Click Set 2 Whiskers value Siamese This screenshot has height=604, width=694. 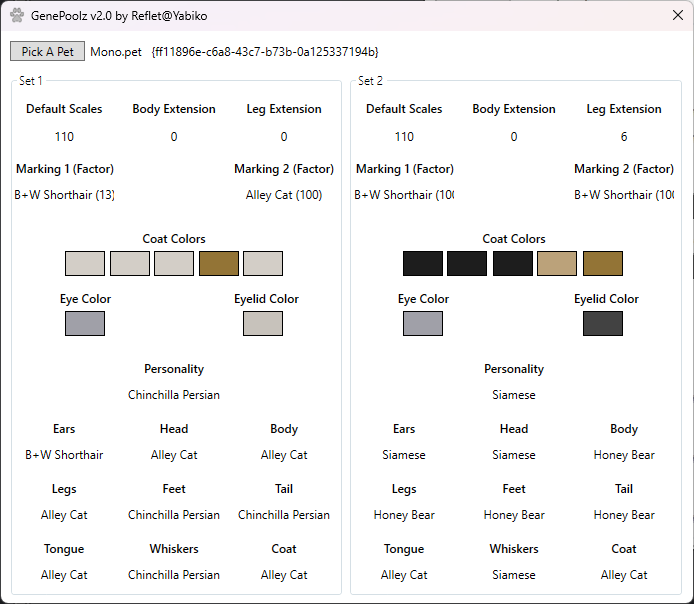point(514,575)
